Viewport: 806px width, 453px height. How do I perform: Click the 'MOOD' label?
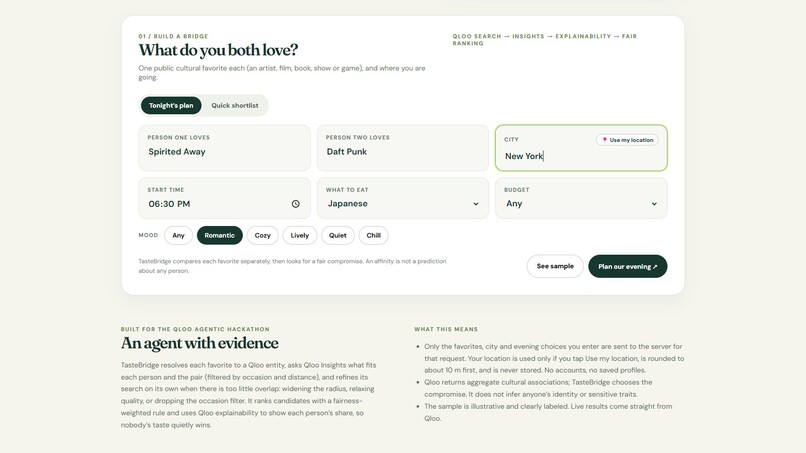(148, 235)
